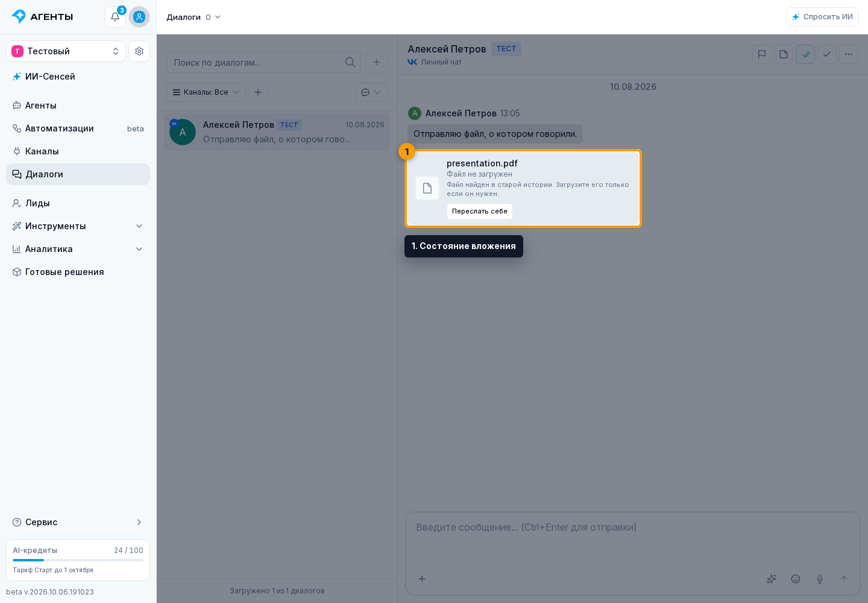Toggle the double-check read icon
868x603 pixels.
click(805, 54)
